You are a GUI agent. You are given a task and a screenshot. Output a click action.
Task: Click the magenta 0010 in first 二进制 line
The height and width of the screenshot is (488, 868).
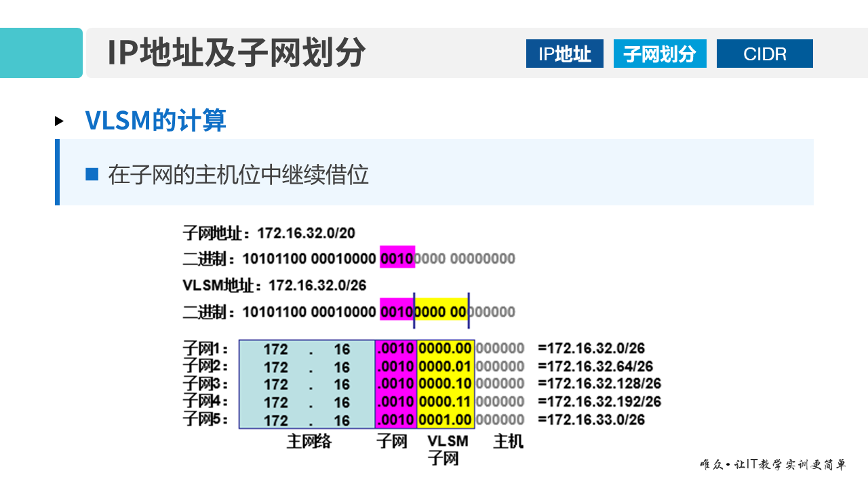[x=397, y=258]
